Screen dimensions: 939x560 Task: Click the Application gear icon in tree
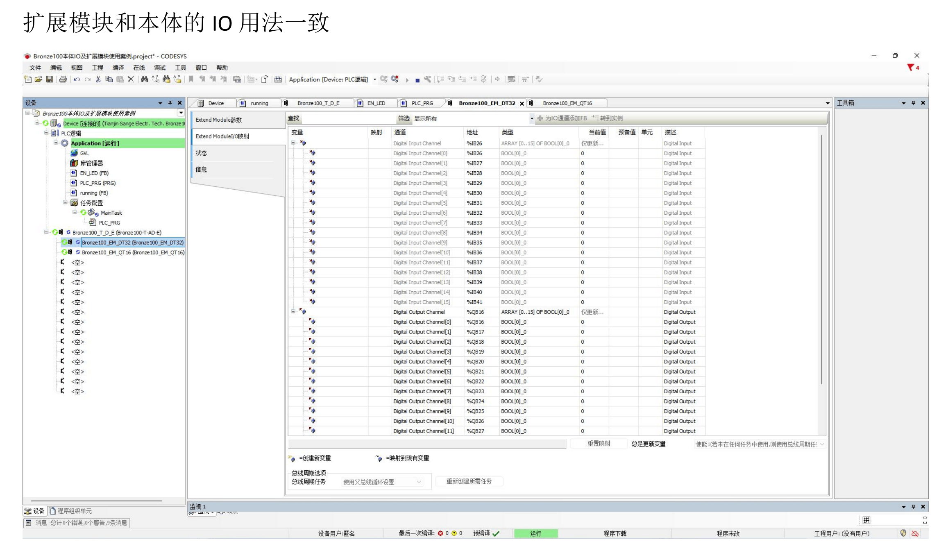pos(65,143)
